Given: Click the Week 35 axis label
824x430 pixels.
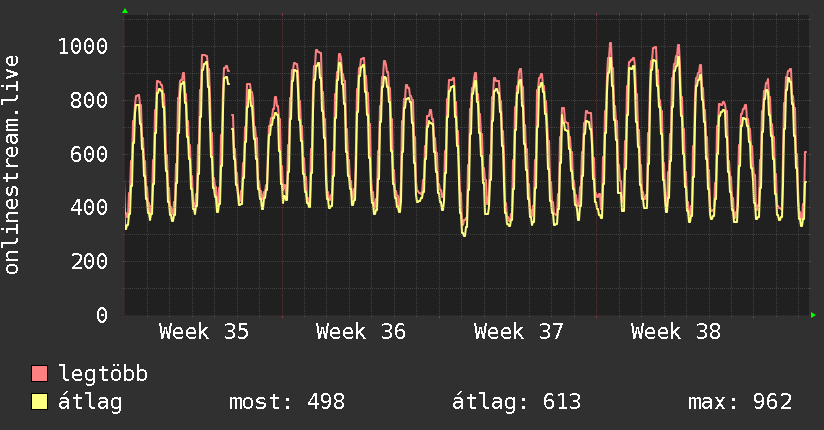Looking at the screenshot, I should point(204,332).
